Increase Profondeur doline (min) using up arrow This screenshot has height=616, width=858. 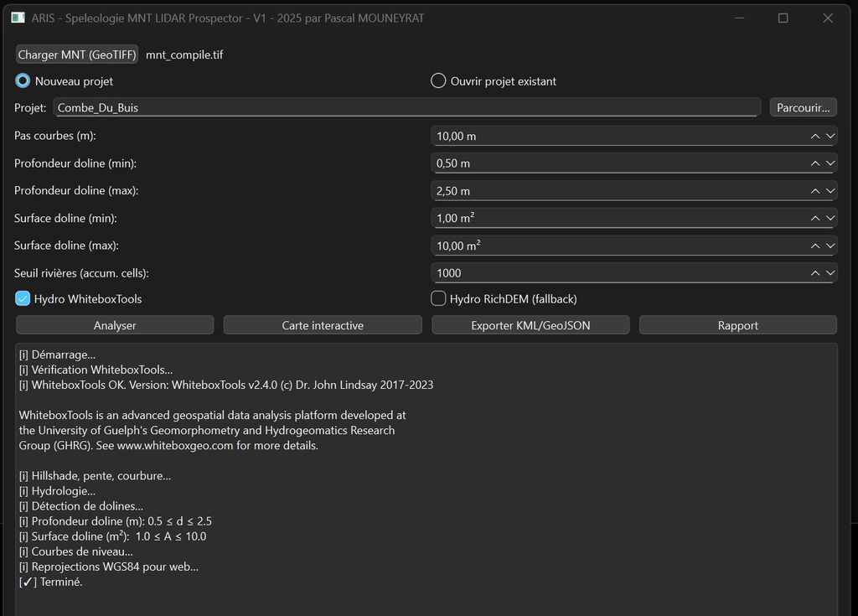point(815,163)
